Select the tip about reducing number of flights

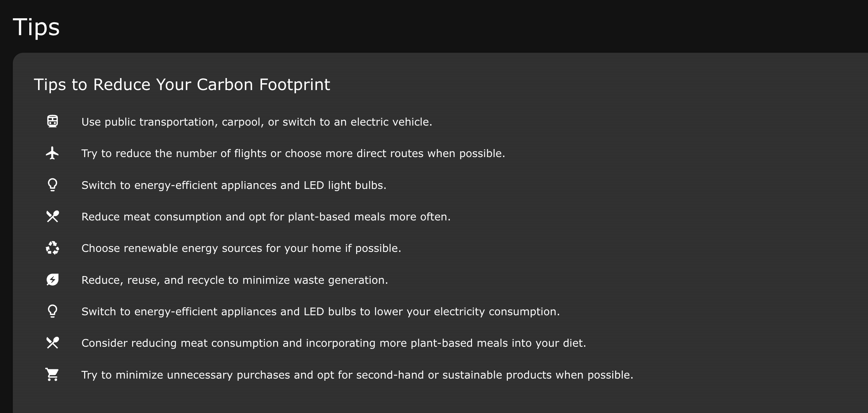coord(293,153)
